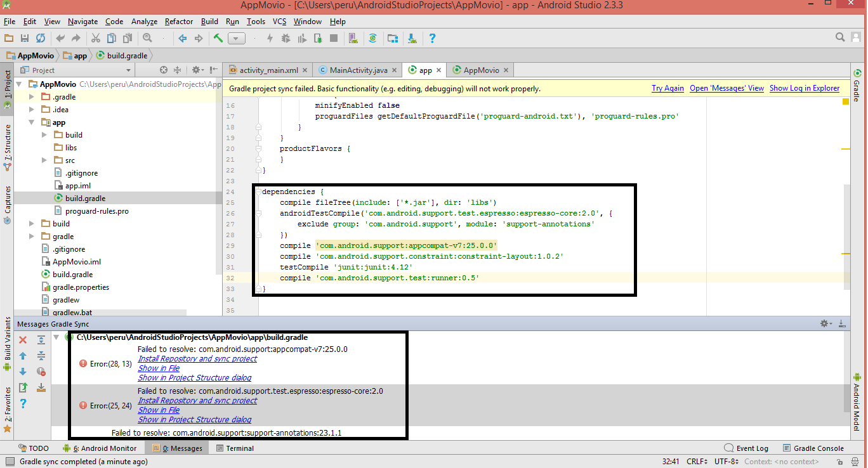Open the Gradle Console button
This screenshot has height=468, width=868.
(813, 448)
